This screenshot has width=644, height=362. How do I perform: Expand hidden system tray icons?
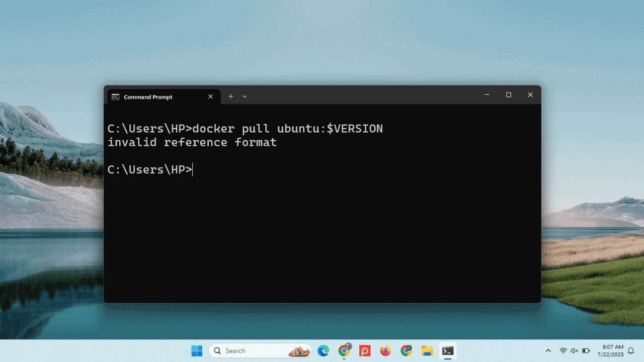548,350
